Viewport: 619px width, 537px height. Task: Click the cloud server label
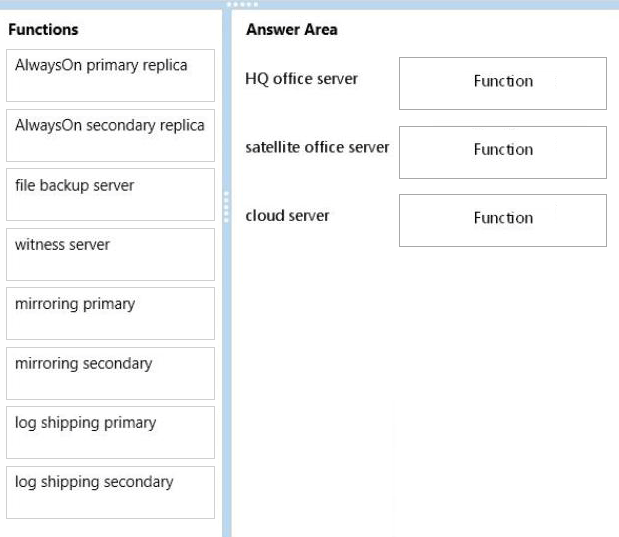pos(287,215)
